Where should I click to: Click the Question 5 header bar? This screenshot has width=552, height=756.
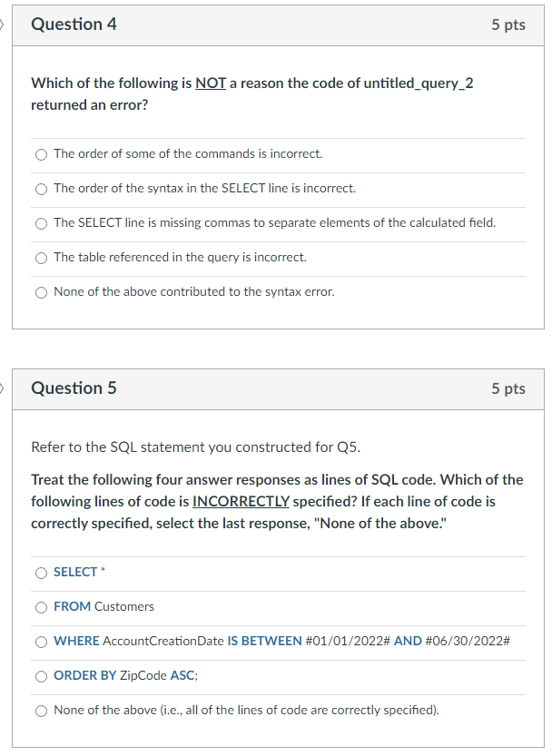[272, 388]
